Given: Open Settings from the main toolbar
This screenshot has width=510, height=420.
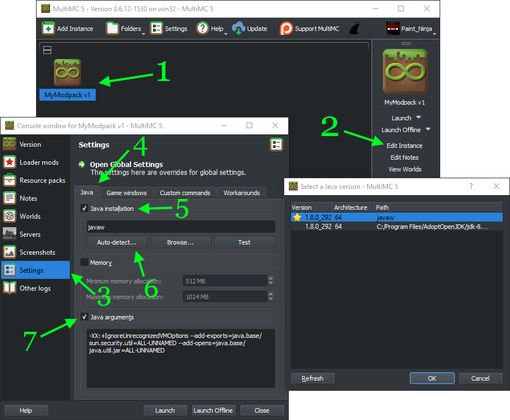Looking at the screenshot, I should [168, 29].
